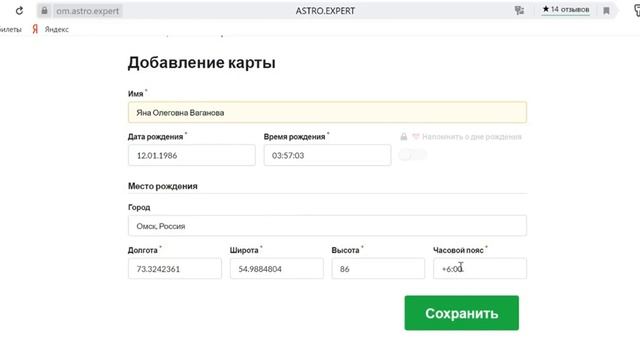640x360 pixels.
Task: Click the om.astro.expert address field
Action: pos(88,11)
